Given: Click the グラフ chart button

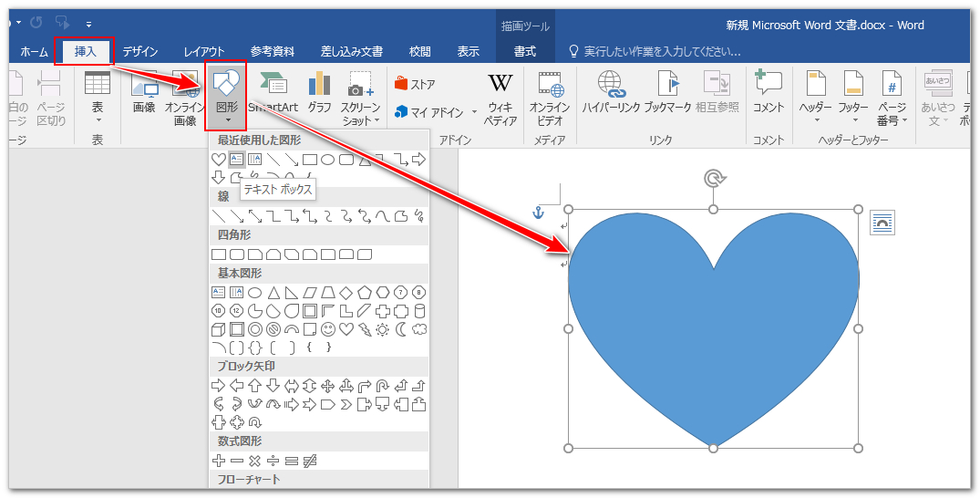Looking at the screenshot, I should click(319, 92).
